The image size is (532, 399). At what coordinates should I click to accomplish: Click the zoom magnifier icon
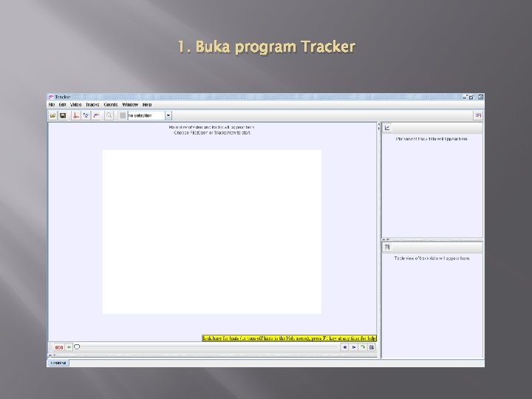[109, 116]
